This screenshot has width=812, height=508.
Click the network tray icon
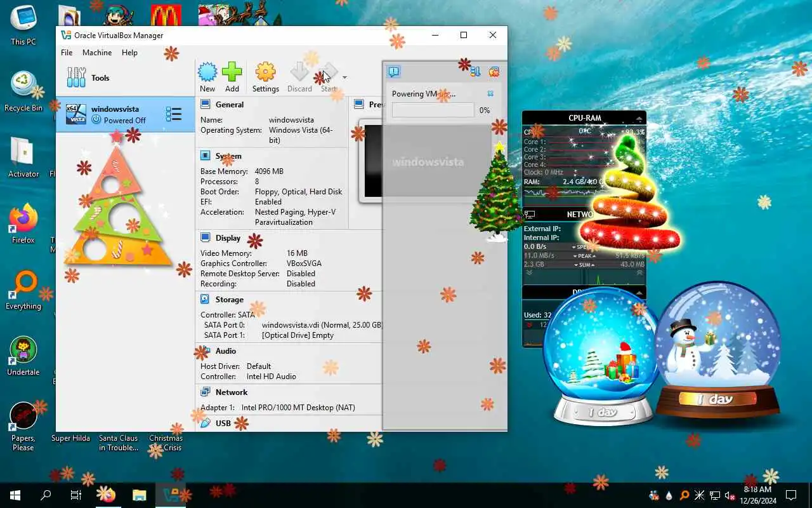click(x=715, y=495)
